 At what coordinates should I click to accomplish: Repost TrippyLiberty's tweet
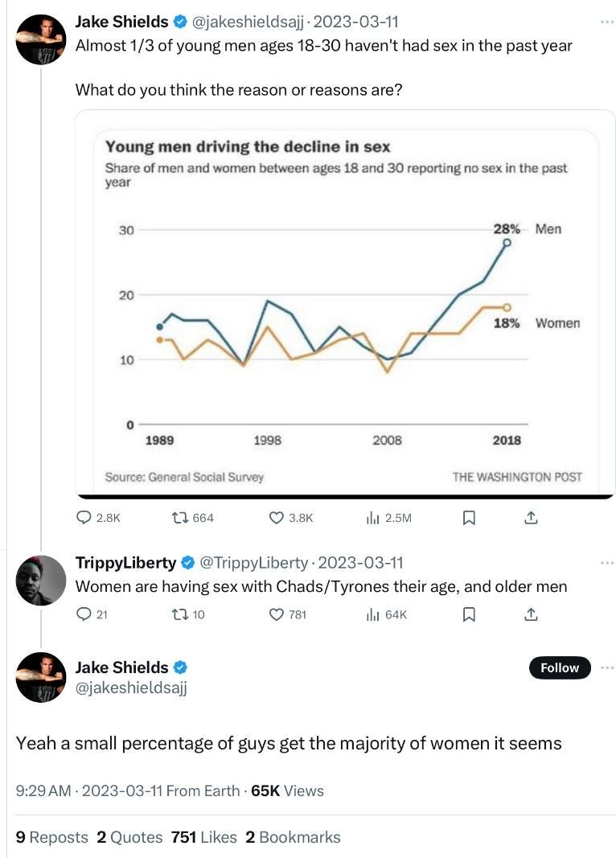[180, 615]
